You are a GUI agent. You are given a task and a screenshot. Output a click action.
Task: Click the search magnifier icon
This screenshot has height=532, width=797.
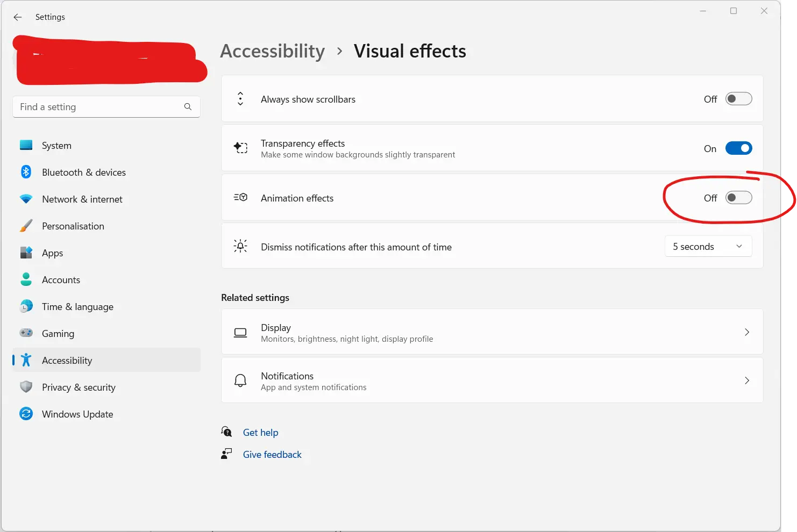(188, 107)
